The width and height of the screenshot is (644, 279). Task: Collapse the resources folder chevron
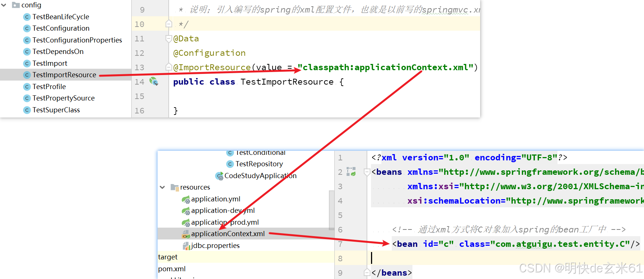[162, 187]
